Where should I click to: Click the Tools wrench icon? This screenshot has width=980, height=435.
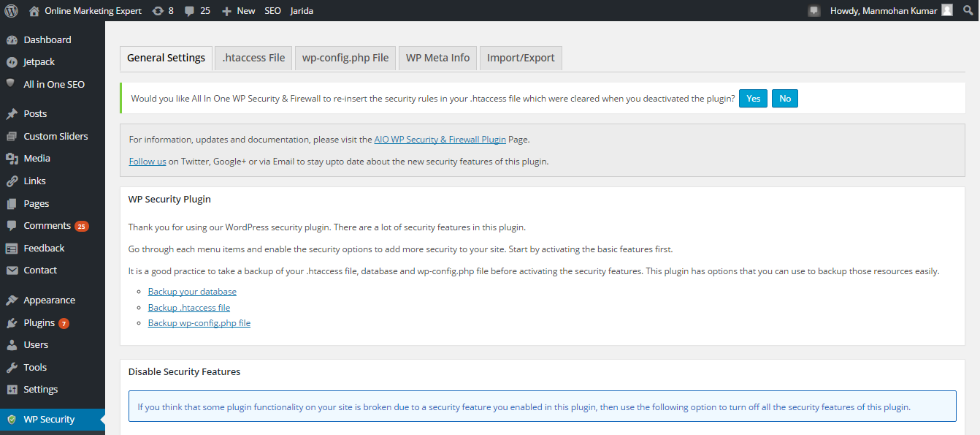tap(11, 368)
